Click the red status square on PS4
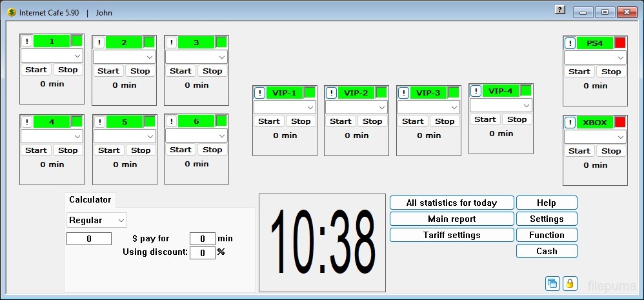Screen dimensions: 644x300 click(620, 43)
